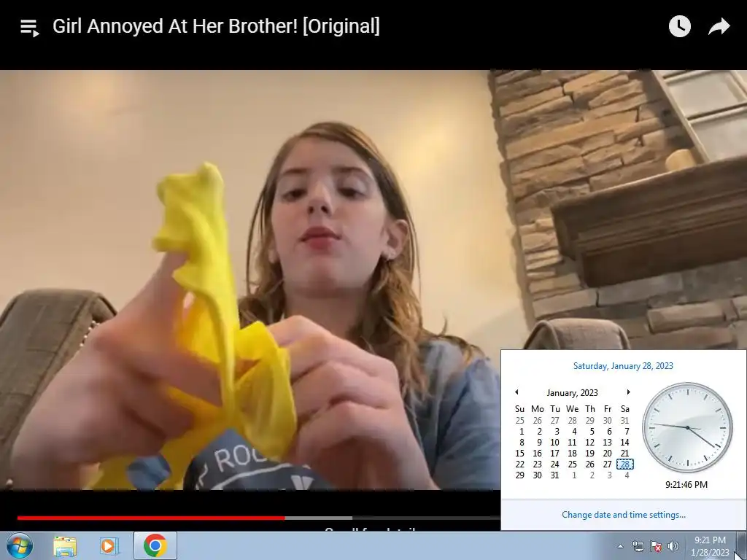Click the network tray icon
Viewport: 747px width, 560px height.
tap(638, 546)
